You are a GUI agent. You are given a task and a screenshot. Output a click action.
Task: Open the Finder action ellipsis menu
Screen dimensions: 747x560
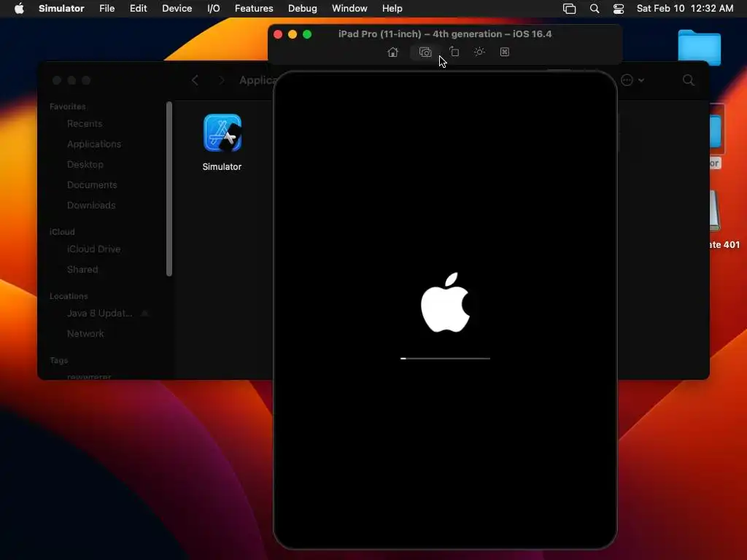point(632,80)
